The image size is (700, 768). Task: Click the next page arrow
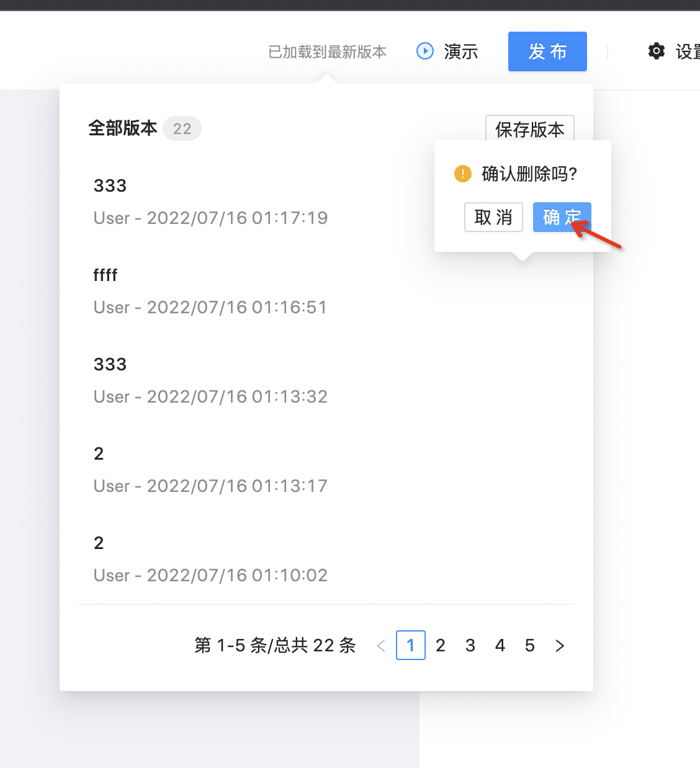pos(559,645)
